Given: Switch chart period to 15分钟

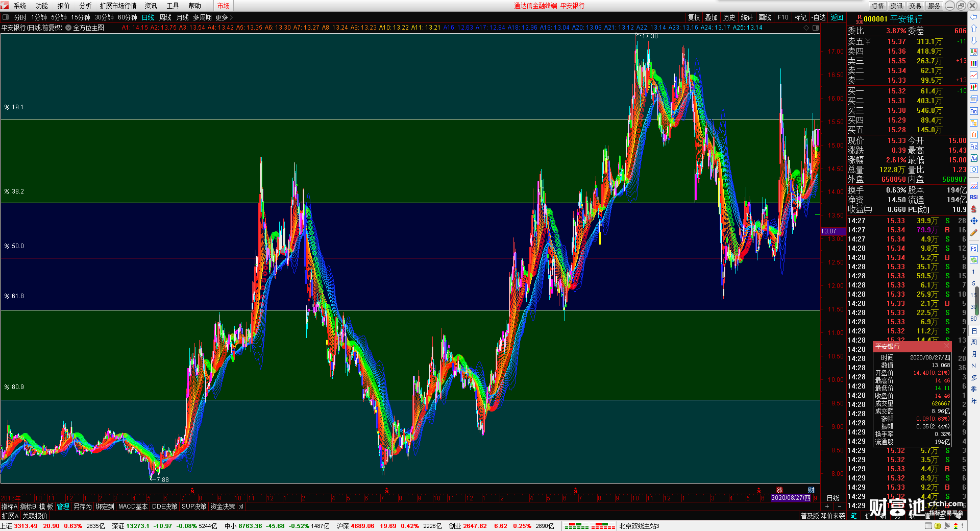Looking at the screenshot, I should 81,17.
